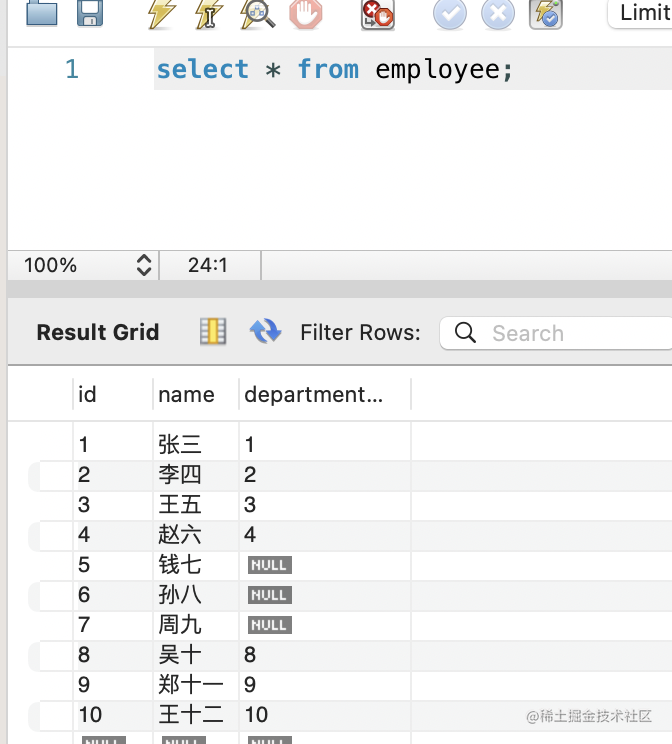Click the 24:1 cursor position indicator
The width and height of the screenshot is (672, 744).
click(208, 265)
